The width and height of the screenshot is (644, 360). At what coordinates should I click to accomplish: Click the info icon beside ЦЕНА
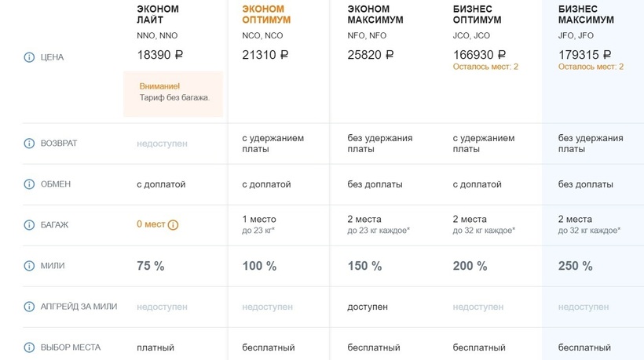pyautogui.click(x=29, y=57)
